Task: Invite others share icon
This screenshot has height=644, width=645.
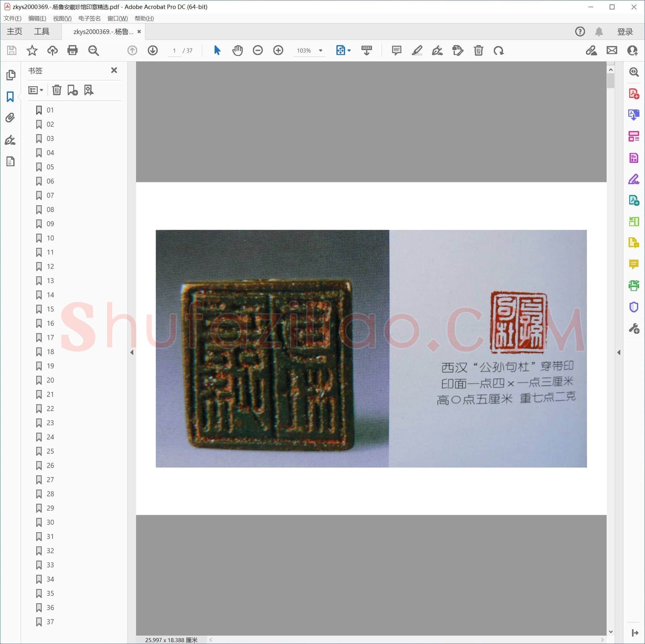Action: pyautogui.click(x=632, y=50)
